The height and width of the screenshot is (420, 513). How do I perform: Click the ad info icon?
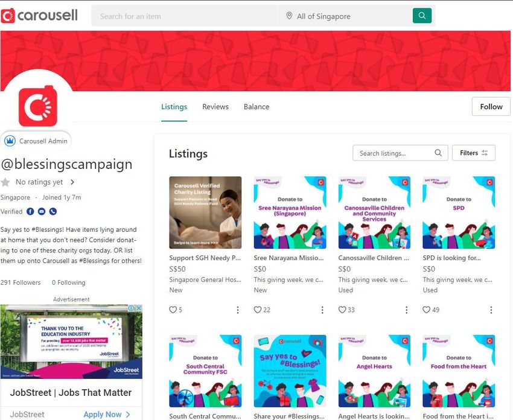tap(132, 308)
